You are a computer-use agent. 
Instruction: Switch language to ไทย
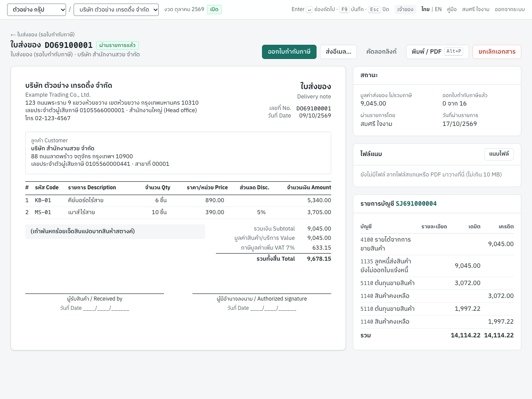[425, 9]
